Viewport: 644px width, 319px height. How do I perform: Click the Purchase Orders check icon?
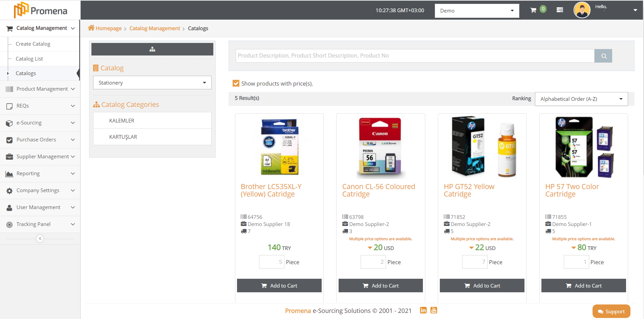point(9,140)
